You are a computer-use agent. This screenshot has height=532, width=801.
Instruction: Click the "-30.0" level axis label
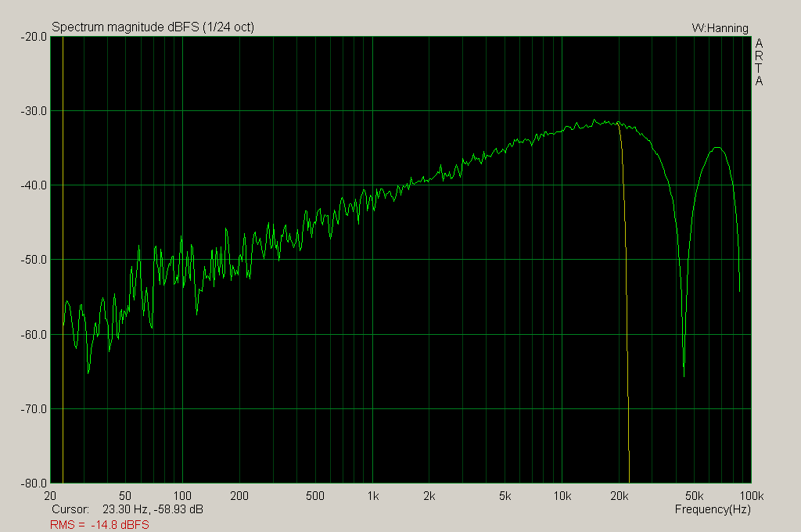click(34, 111)
